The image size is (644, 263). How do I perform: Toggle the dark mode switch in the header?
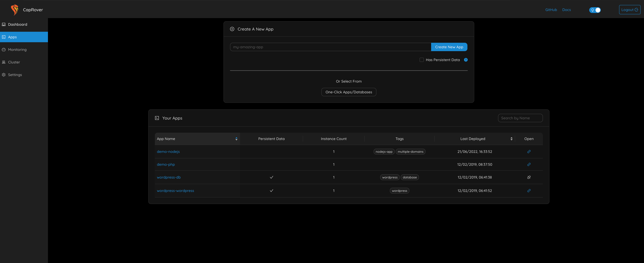(595, 10)
